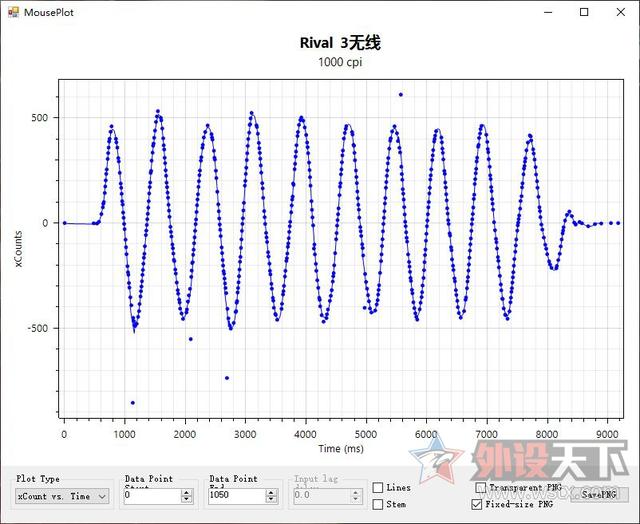
Task: Decrease the Data Point Start value
Action: (187, 500)
